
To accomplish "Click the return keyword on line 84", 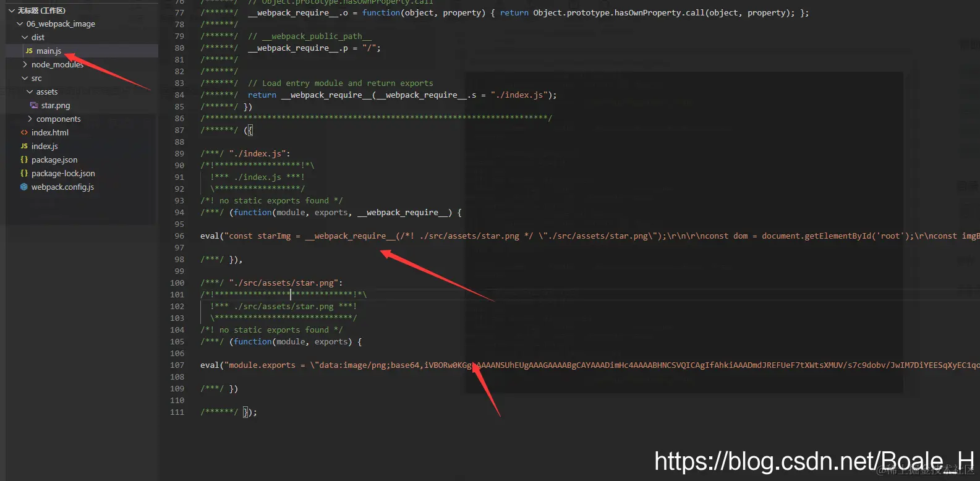I will pyautogui.click(x=262, y=95).
